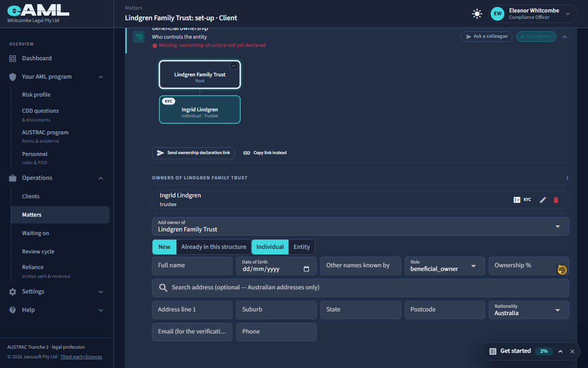Close the Get started widget
Image resolution: width=588 pixels, height=368 pixels.
pyautogui.click(x=572, y=351)
